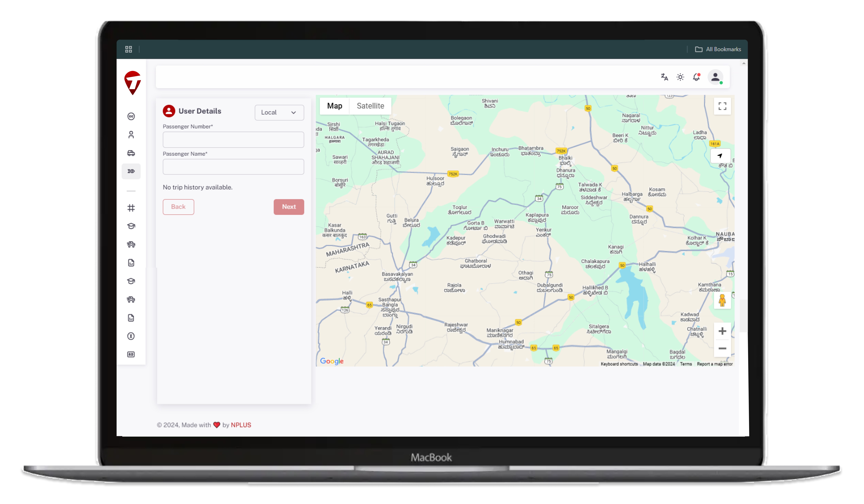
Task: Toggle map fullscreen view
Action: (722, 106)
